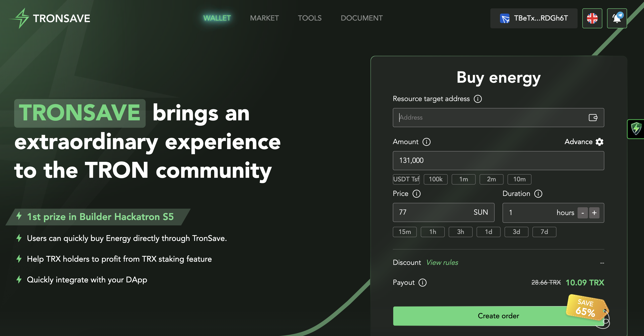Click the 10.09 TRX payout value
The image size is (644, 336).
(585, 283)
